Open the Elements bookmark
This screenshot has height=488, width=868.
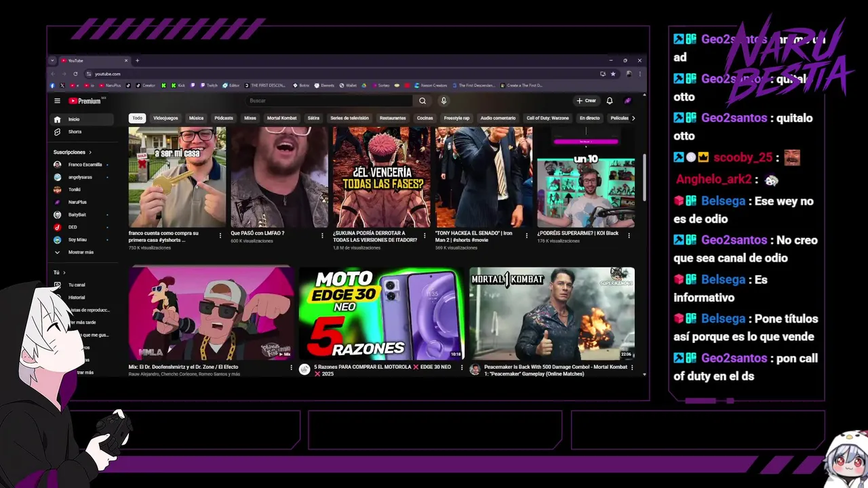tap(324, 85)
